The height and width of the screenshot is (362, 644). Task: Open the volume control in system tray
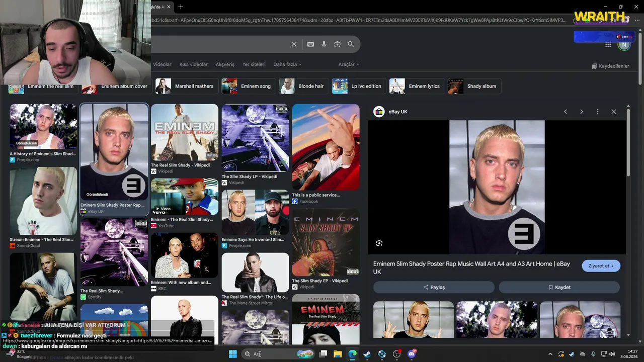(x=613, y=354)
